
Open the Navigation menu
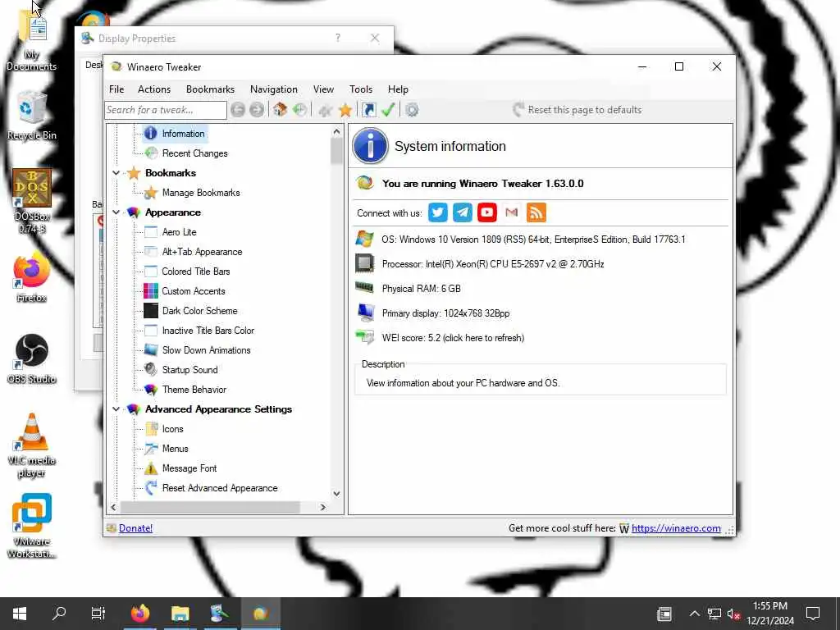click(274, 89)
